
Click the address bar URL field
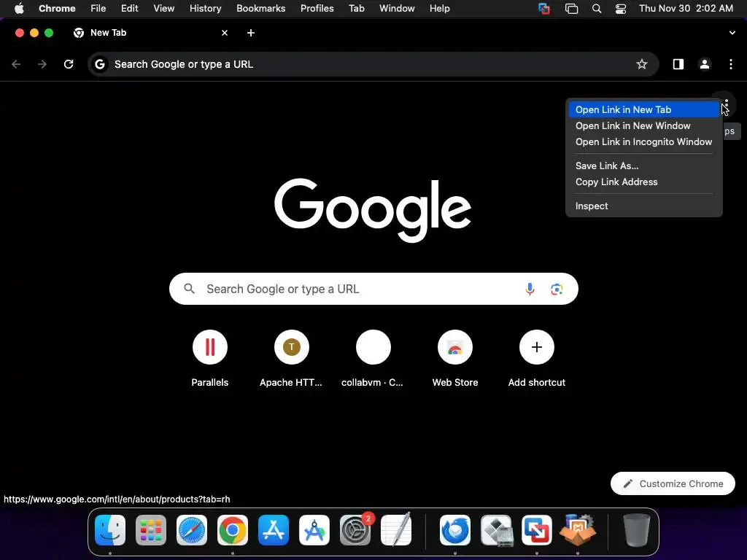[373, 64]
